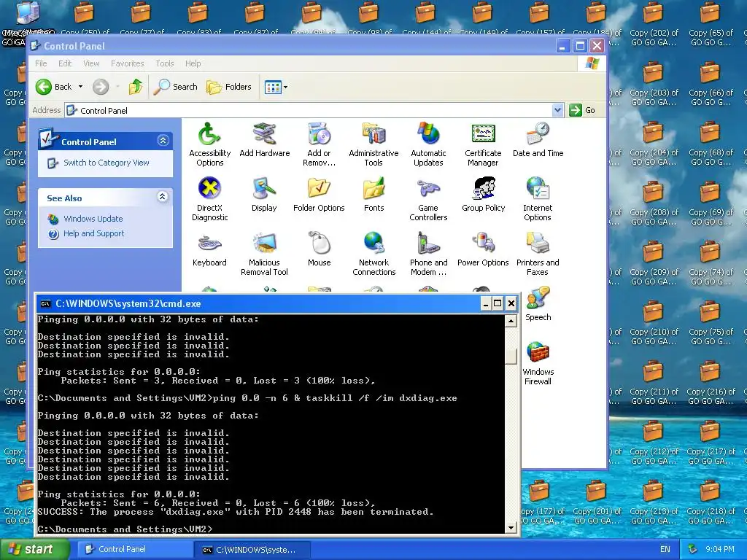Open the Date and Time applet
Viewport: 747px width, 560px height.
click(538, 141)
